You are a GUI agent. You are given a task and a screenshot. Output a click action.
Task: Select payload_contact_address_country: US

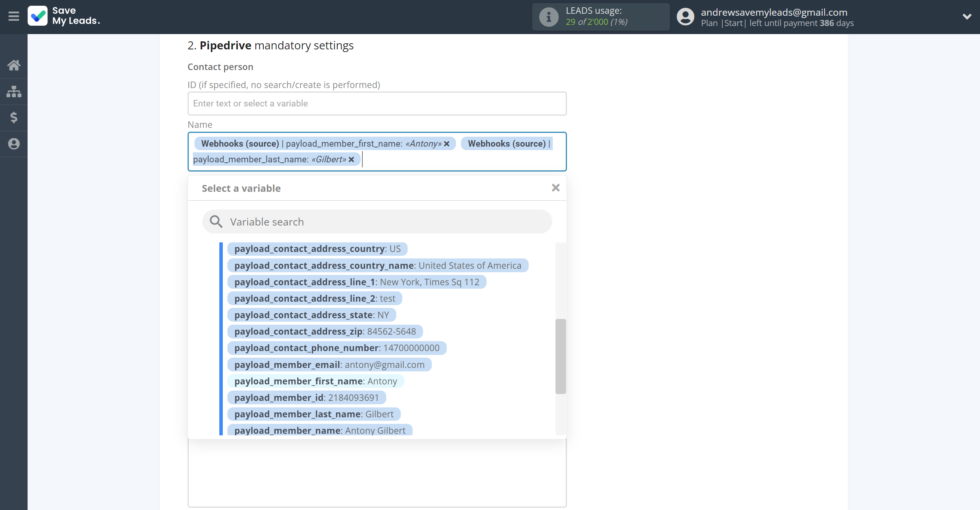tap(317, 249)
